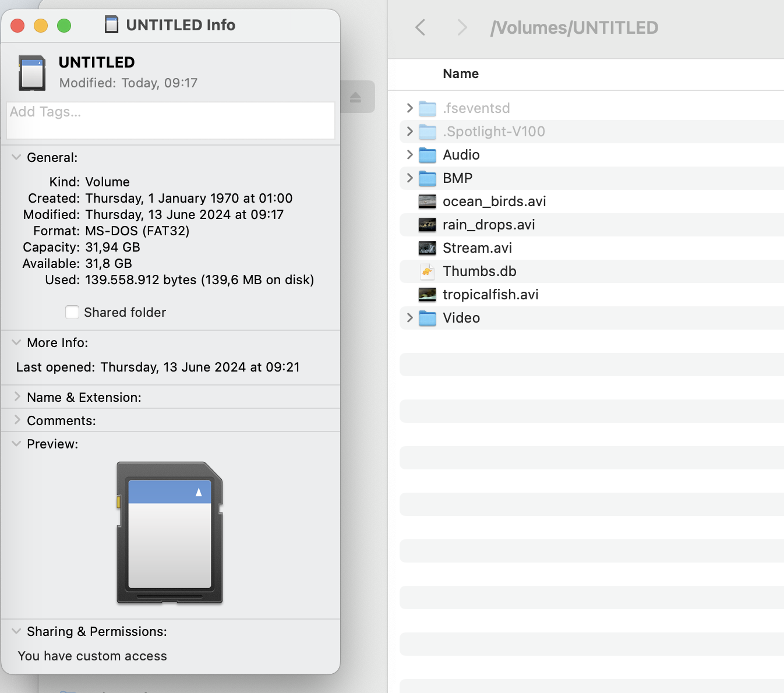Click the Stream.avi video icon
Screen dimensions: 784x693
pos(427,248)
